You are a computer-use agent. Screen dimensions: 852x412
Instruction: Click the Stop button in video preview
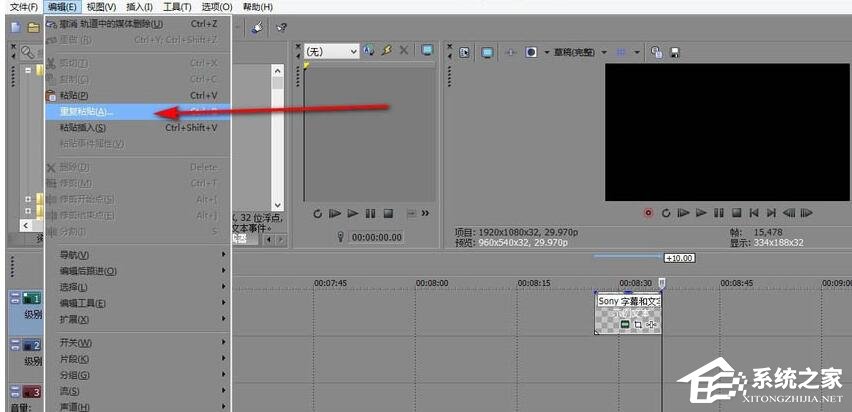(x=736, y=213)
